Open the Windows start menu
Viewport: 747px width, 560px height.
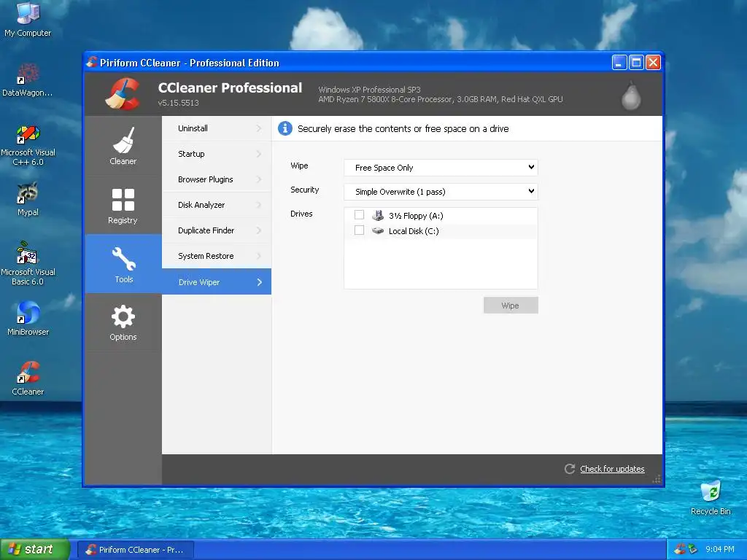(x=35, y=550)
